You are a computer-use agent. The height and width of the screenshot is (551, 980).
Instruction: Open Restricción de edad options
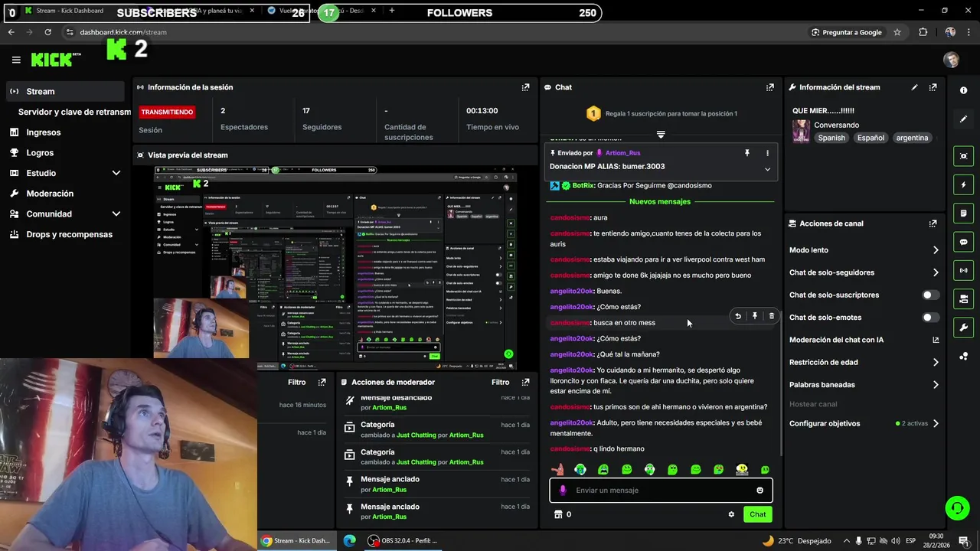click(864, 363)
